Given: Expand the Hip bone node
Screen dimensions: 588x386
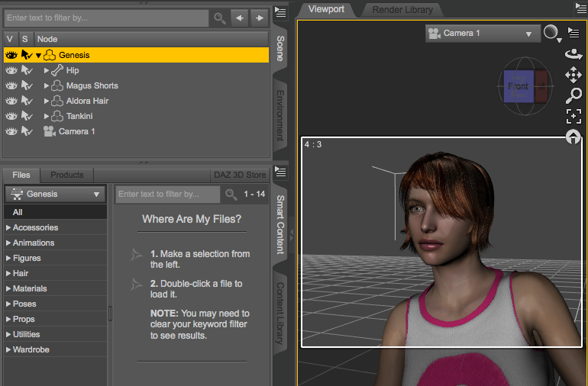Looking at the screenshot, I should [x=46, y=70].
